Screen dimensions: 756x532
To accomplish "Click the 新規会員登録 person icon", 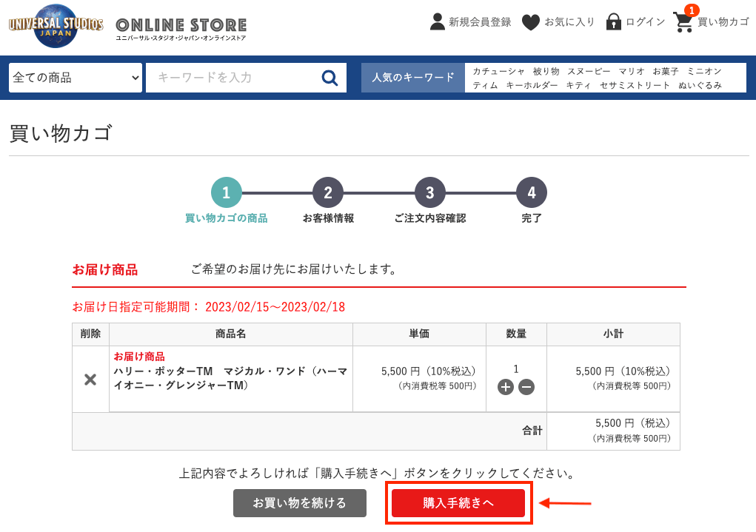I will coord(438,22).
